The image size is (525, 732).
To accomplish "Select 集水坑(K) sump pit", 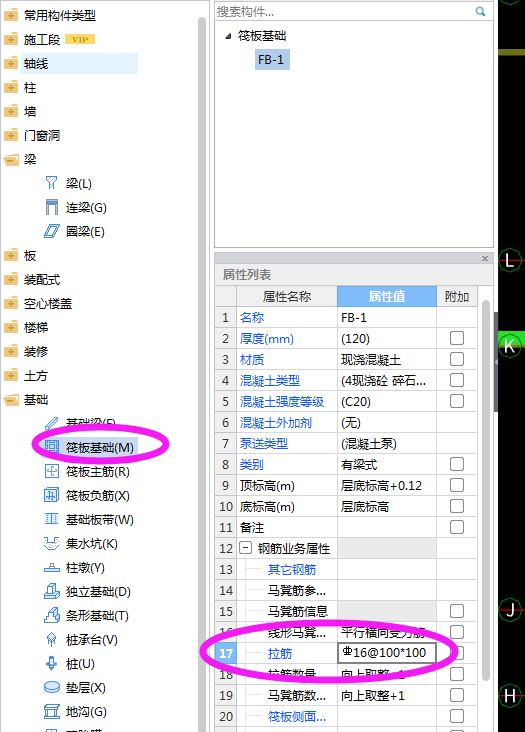I will 91,543.
